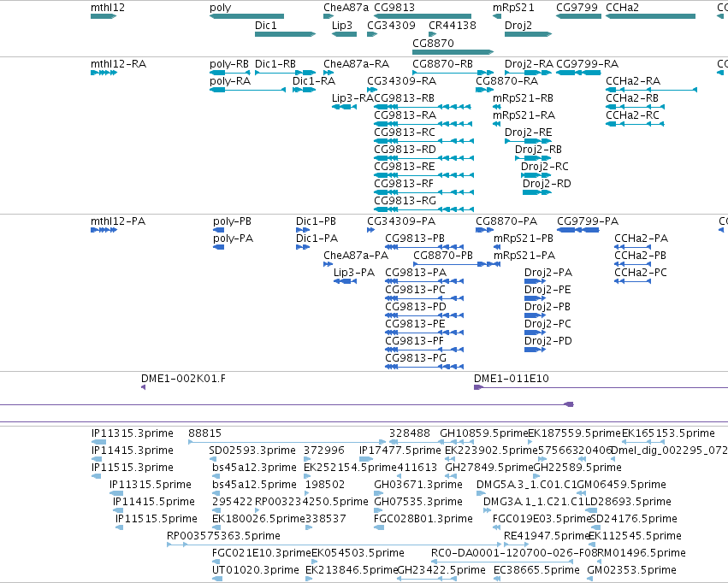Screen dimensions: 728x583
Task: Select the CCHa2-RB transcript label
Action: 632,98
